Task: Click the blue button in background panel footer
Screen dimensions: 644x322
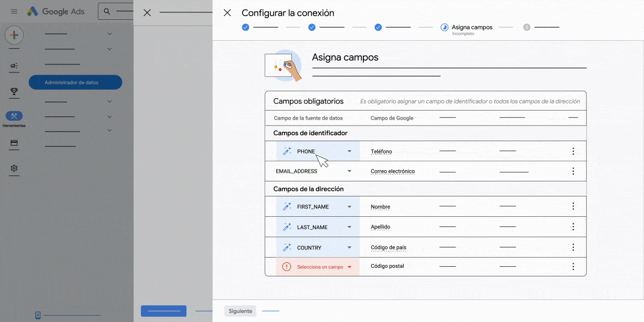Action: click(164, 311)
